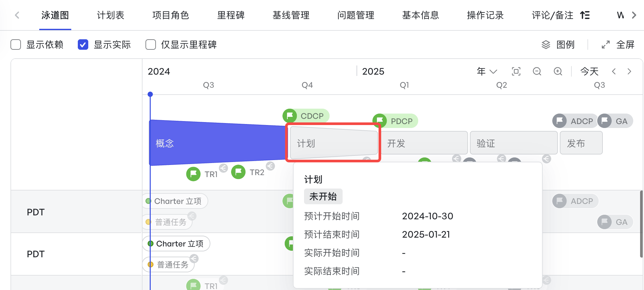Screen dimensions: 644x290
Task: Go to the next timeline period
Action: click(x=629, y=71)
